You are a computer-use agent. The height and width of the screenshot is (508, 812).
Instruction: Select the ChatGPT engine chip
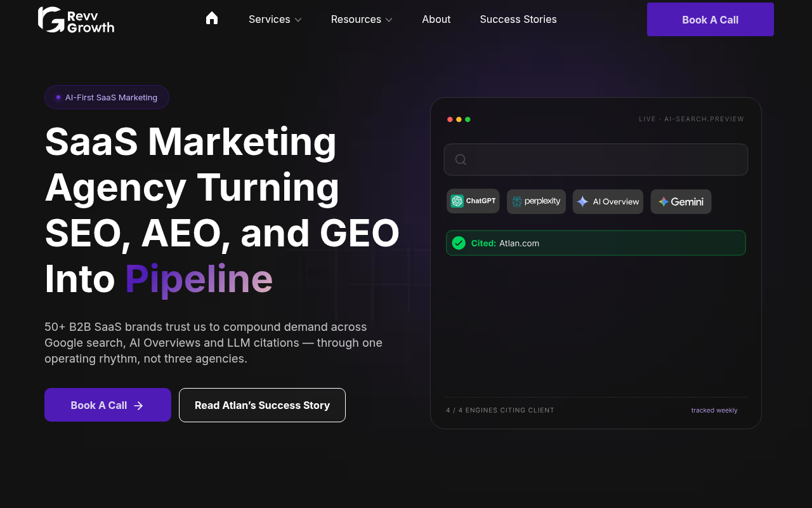point(473,201)
